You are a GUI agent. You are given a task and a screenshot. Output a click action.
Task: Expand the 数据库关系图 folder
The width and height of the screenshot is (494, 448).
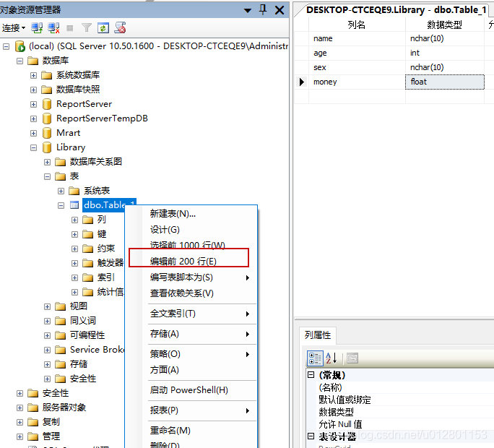coord(47,163)
